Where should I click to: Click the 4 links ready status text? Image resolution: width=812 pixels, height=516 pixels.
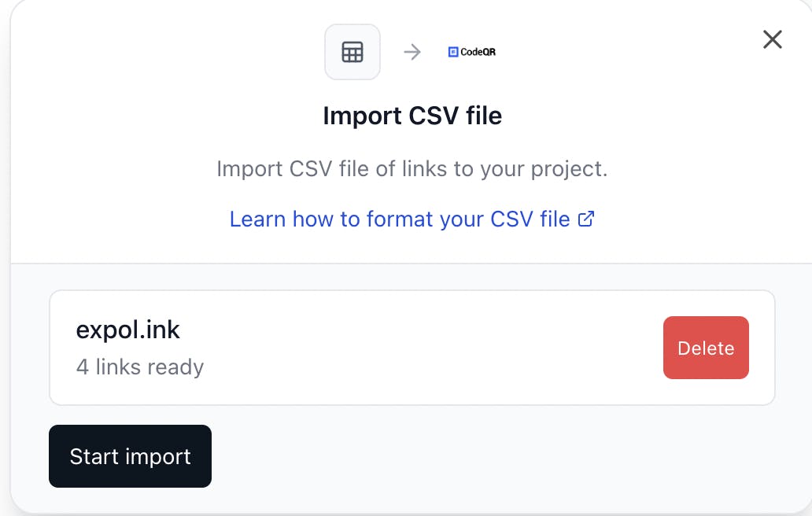140,367
